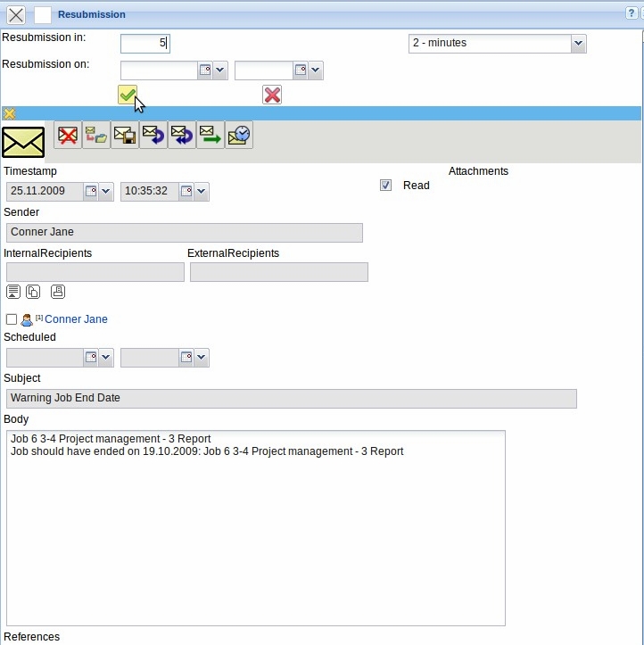Open the '2 - minutes' unit dropdown
This screenshot has height=645, width=644.
[x=578, y=43]
